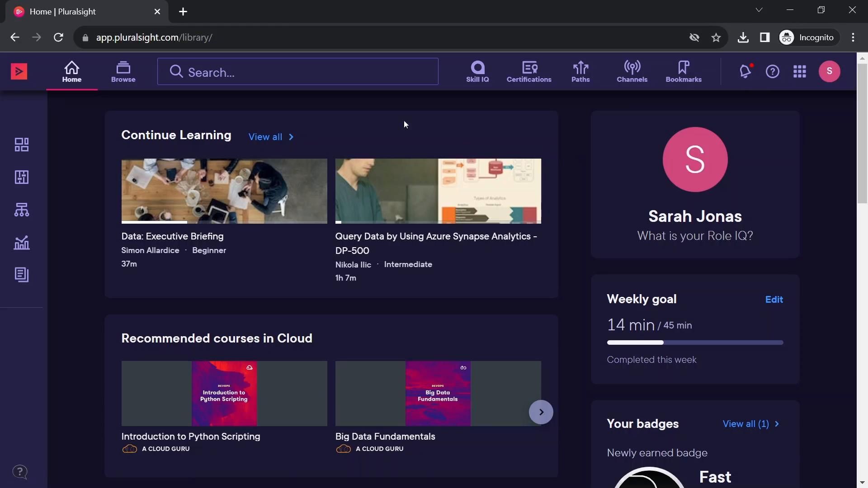Click author name Nikola Ilic
This screenshot has width=868, height=488.
tap(353, 265)
